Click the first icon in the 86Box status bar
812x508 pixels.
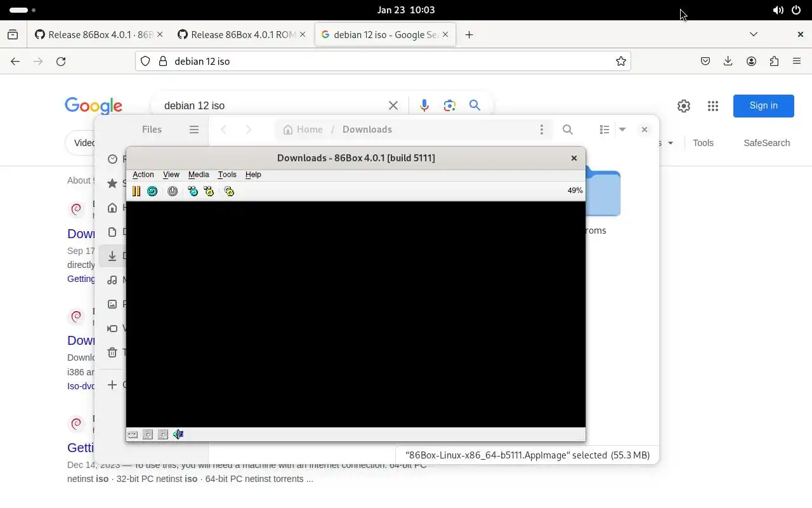(133, 434)
